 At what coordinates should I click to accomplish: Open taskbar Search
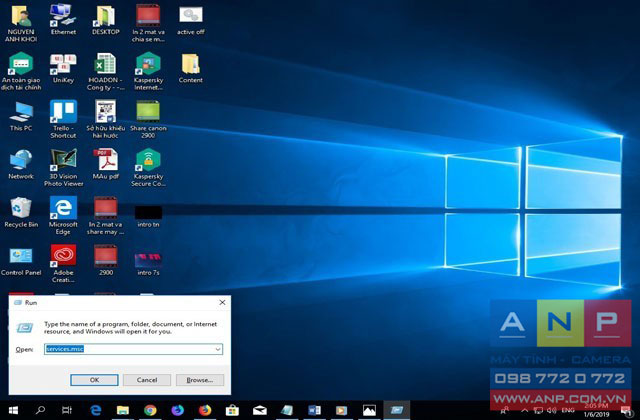(40, 410)
